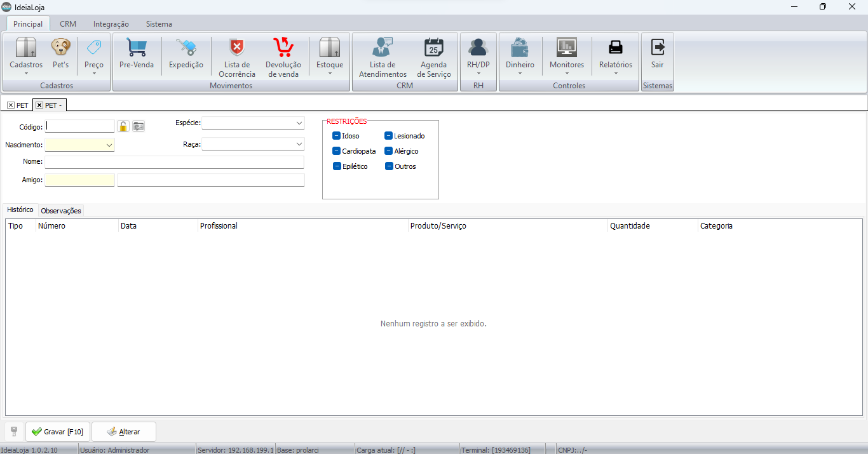Switch to the CRM ribbon tab

pyautogui.click(x=68, y=24)
